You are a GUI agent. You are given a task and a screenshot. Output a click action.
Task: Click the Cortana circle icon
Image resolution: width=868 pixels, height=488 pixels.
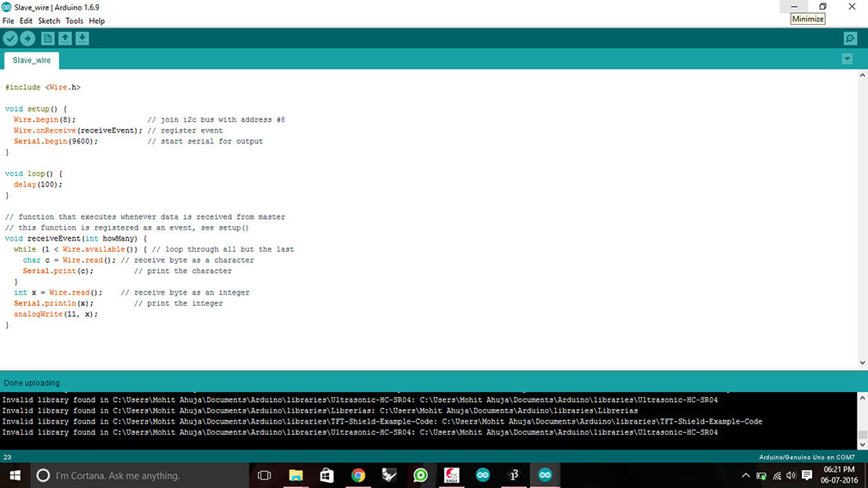pos(43,475)
